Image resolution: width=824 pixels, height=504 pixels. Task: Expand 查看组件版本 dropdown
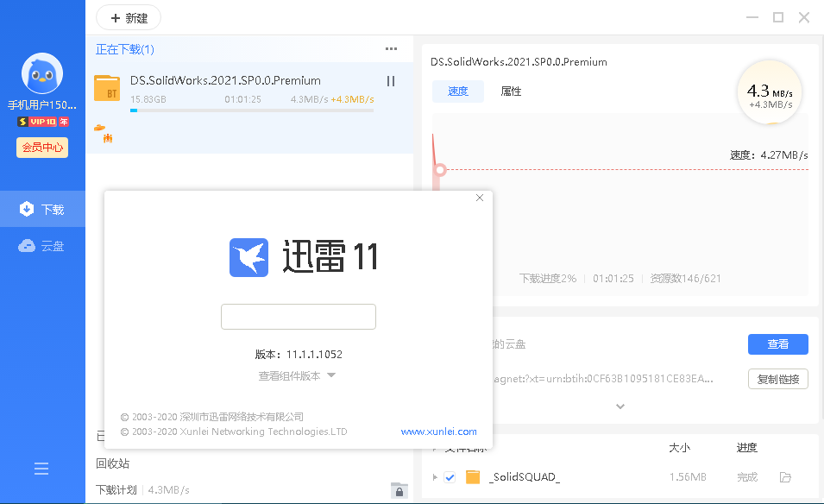click(297, 375)
